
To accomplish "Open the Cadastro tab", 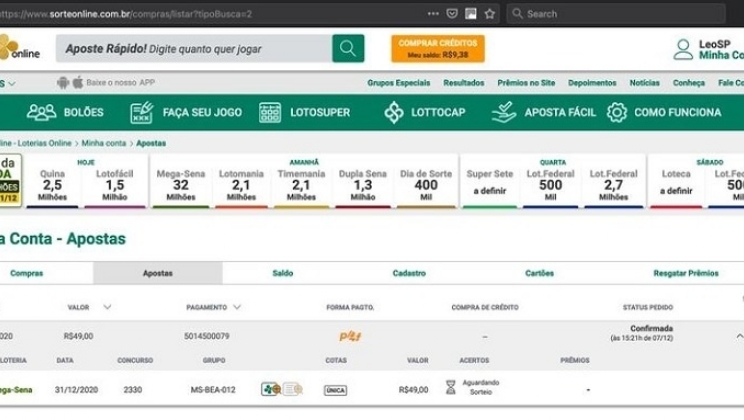I will (x=409, y=273).
